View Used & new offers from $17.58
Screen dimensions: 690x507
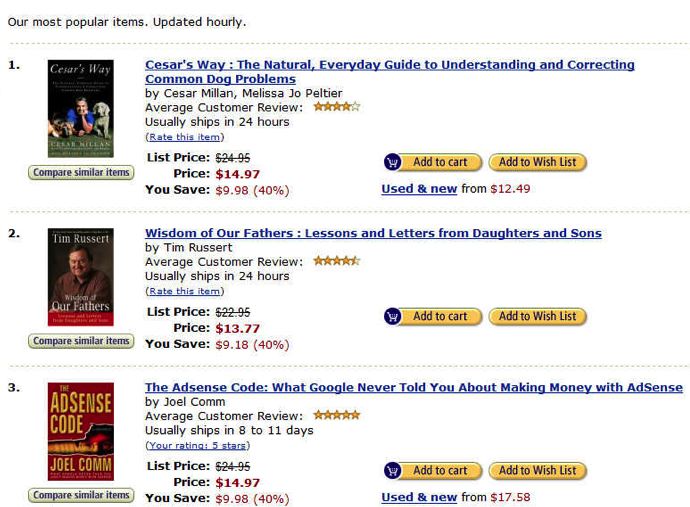419,497
